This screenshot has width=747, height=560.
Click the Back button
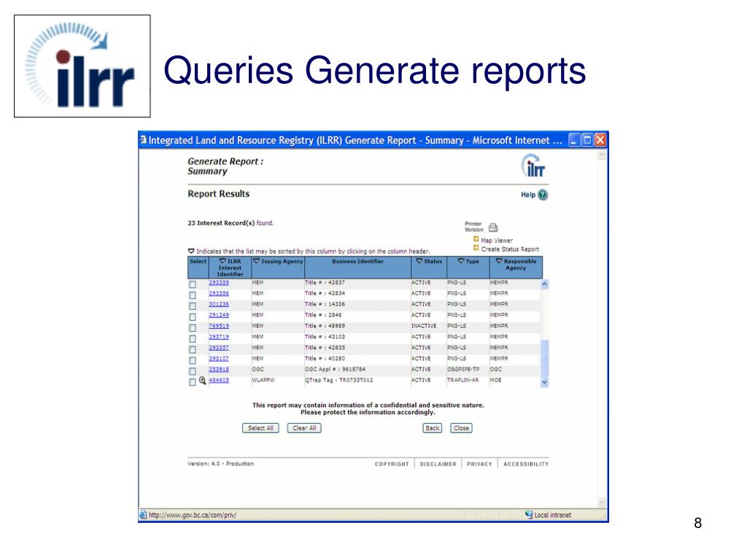(432, 428)
